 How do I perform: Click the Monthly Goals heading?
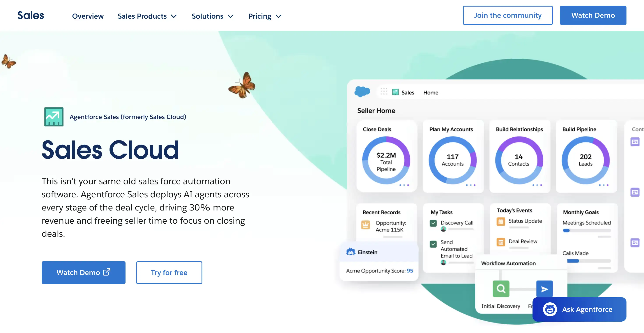[x=581, y=212]
